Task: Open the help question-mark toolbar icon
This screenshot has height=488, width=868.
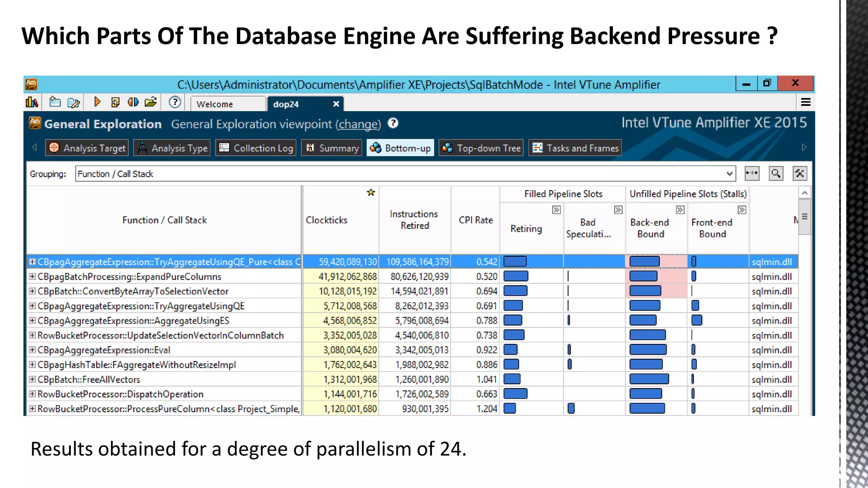Action: click(175, 102)
